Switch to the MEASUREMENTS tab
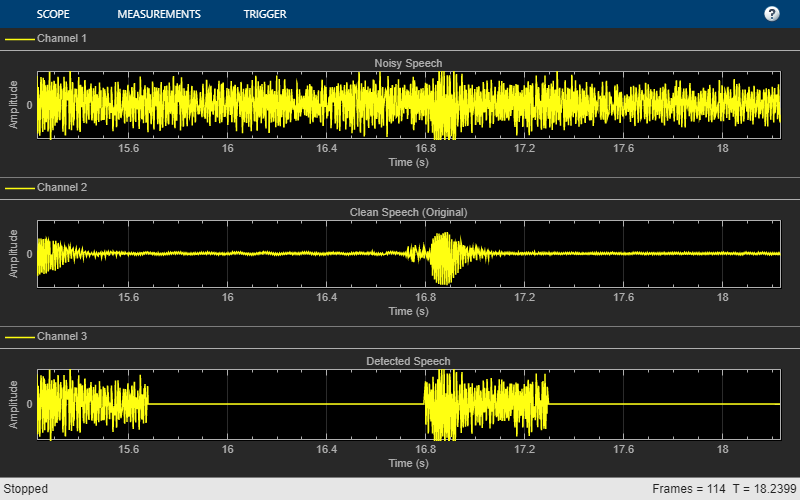The width and height of the screenshot is (800, 500). [x=158, y=14]
